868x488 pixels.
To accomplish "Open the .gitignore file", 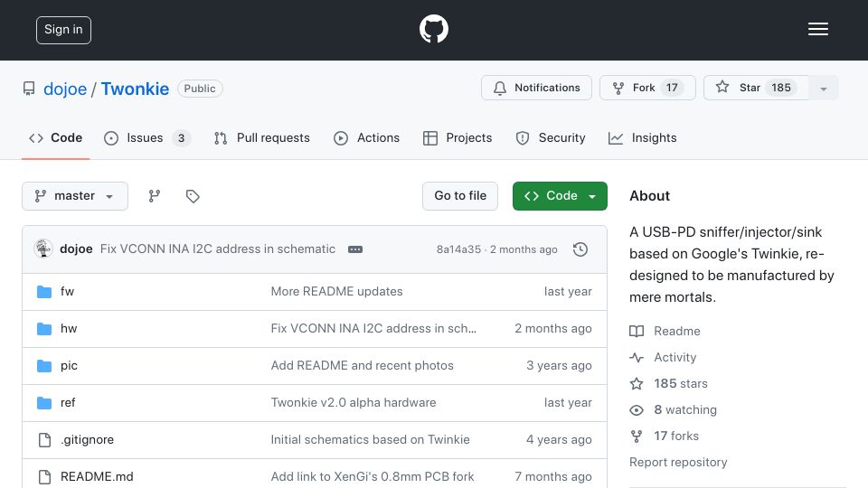I will coord(88,440).
